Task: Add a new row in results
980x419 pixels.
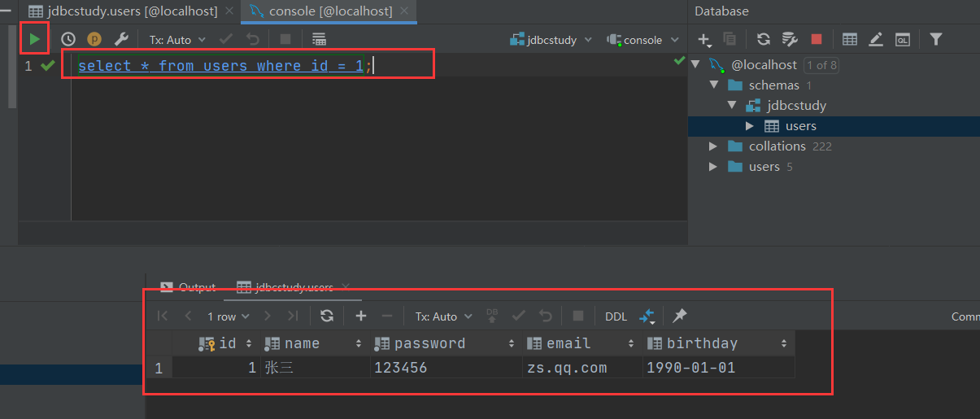Action: point(361,316)
